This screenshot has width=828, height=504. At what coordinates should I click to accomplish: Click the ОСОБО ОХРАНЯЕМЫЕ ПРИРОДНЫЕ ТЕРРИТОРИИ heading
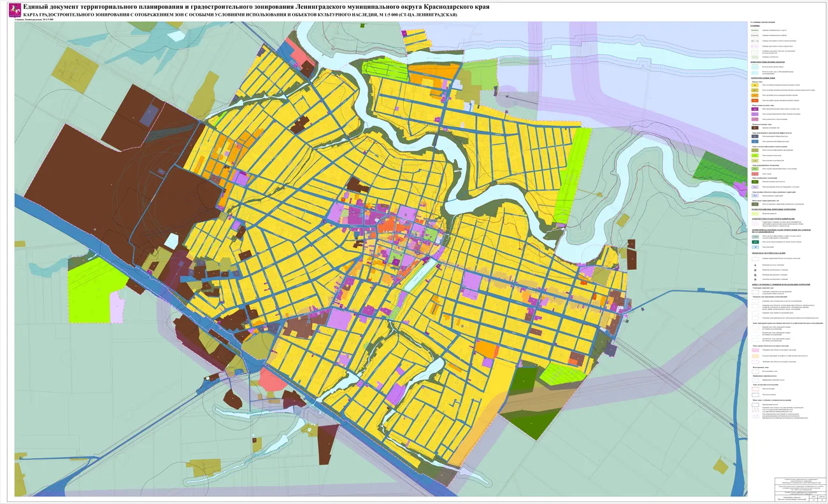tap(774, 209)
